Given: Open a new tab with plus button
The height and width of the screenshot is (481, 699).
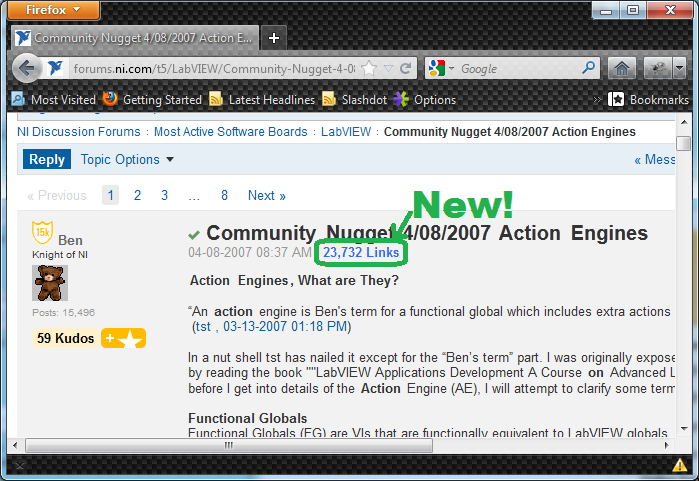Looking at the screenshot, I should click(274, 38).
